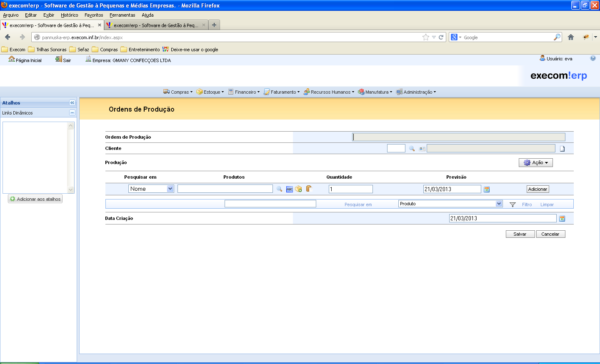Image resolution: width=600 pixels, height=364 pixels.
Task: Click the Sair exit icon
Action: pyautogui.click(x=59, y=59)
